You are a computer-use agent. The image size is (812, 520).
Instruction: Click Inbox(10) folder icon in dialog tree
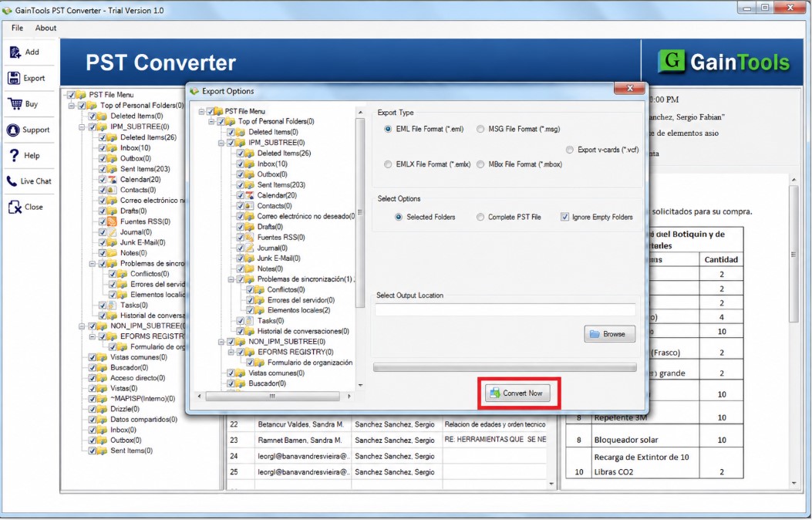250,164
